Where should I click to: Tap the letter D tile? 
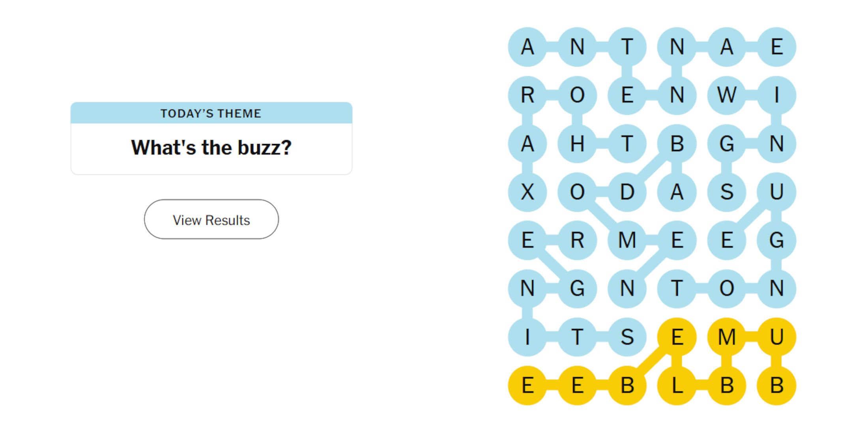627,192
